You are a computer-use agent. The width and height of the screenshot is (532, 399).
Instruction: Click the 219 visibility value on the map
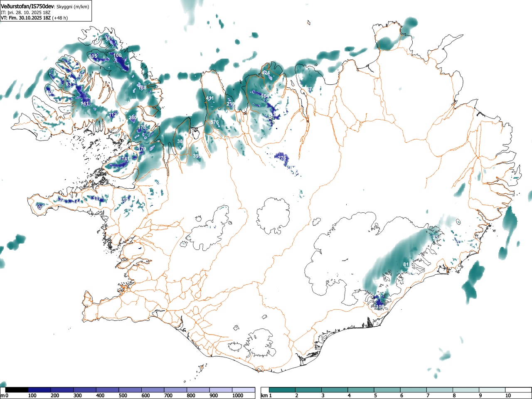231,104
